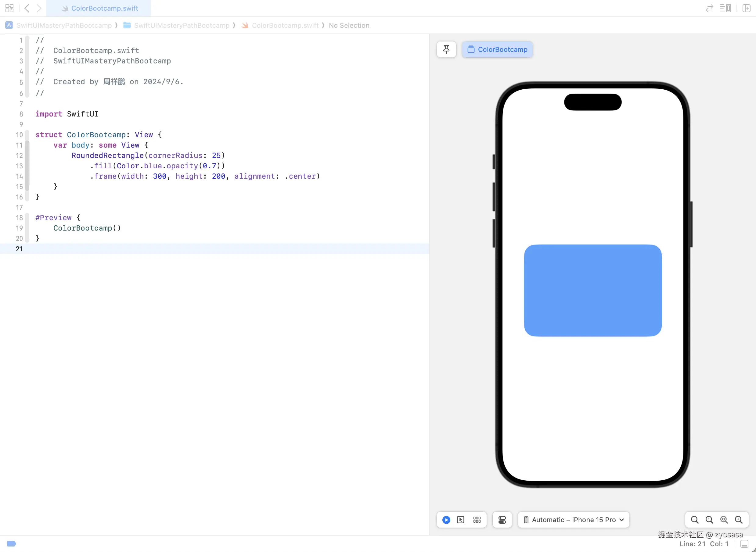Open Automatic – iPhone 15 Pro device dropdown
The width and height of the screenshot is (756, 552).
coord(574,520)
